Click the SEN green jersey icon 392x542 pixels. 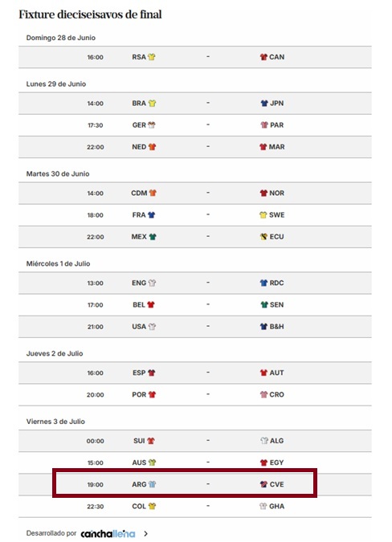tap(264, 305)
